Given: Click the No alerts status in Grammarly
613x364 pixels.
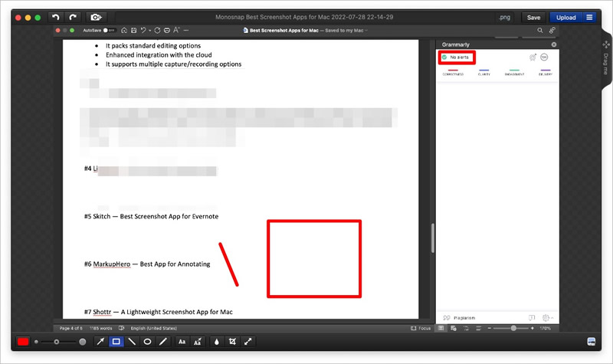Looking at the screenshot, I should click(x=457, y=57).
